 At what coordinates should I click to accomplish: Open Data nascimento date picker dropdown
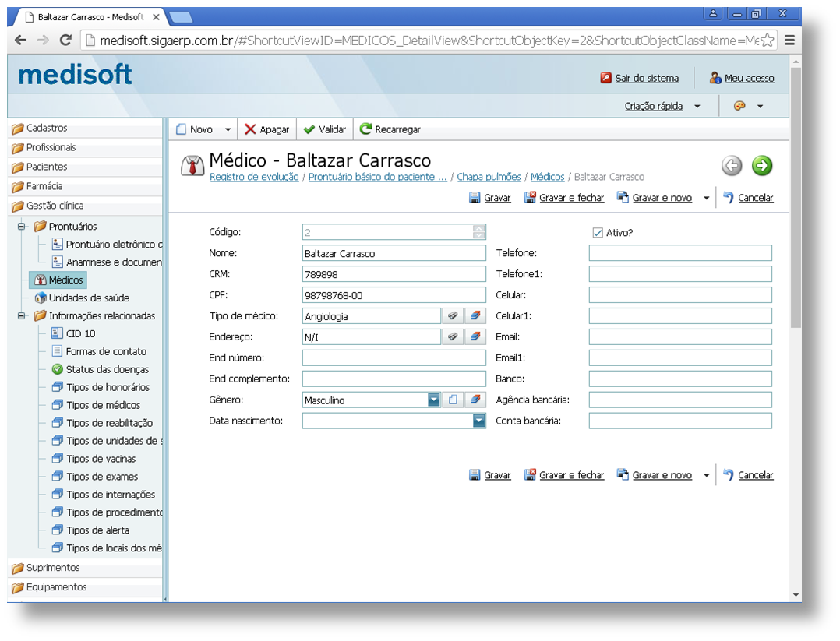(479, 421)
